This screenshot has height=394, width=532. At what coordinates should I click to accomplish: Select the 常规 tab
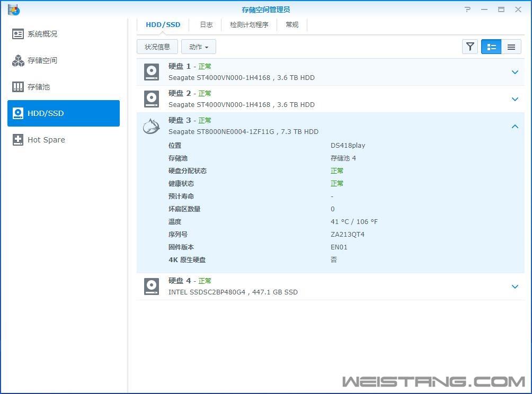tap(292, 25)
